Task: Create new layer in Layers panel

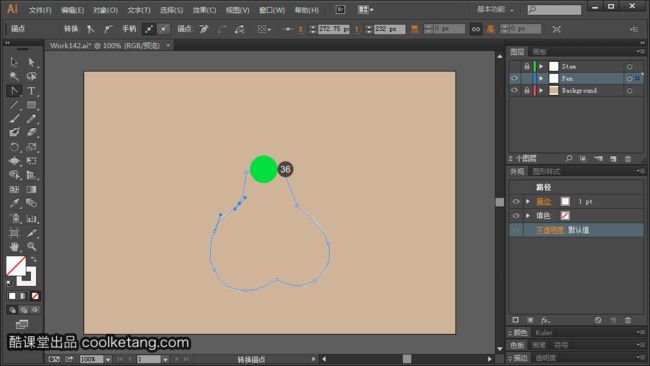Action: pos(613,159)
